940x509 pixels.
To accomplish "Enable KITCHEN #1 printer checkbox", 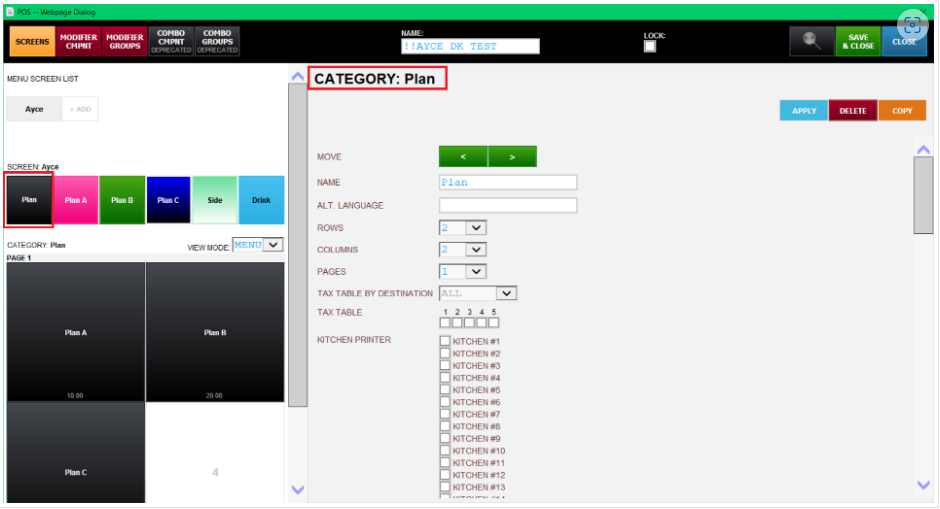I will tap(445, 341).
